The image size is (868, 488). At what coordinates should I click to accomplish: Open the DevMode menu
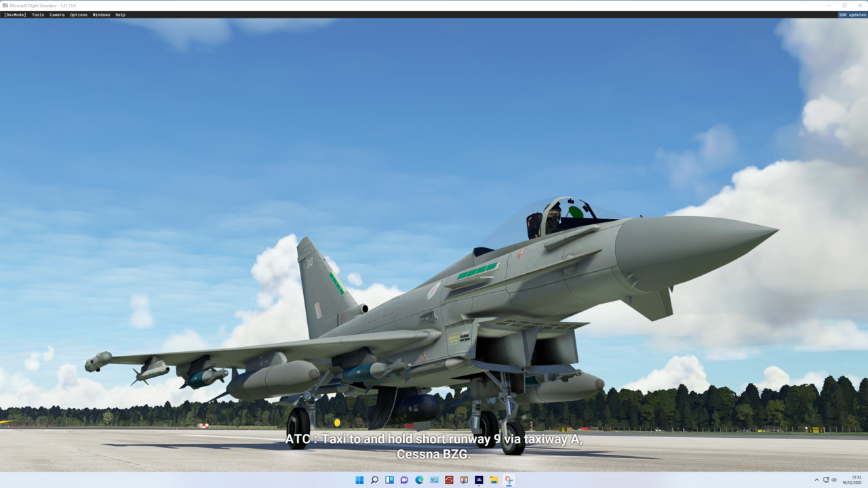pyautogui.click(x=15, y=14)
